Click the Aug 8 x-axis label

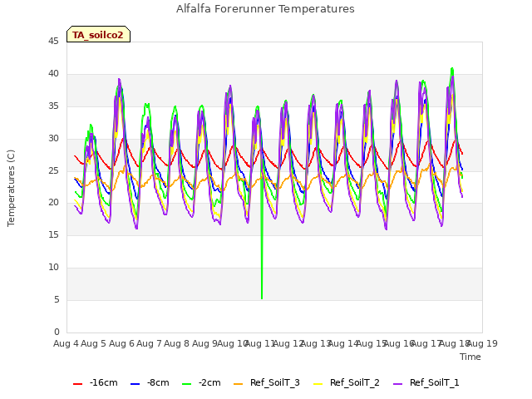click(177, 343)
